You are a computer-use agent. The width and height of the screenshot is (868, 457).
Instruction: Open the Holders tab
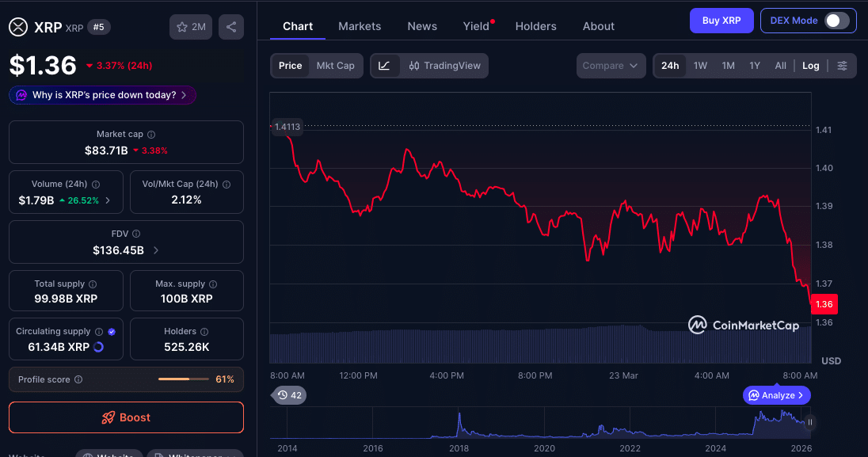[x=536, y=26]
